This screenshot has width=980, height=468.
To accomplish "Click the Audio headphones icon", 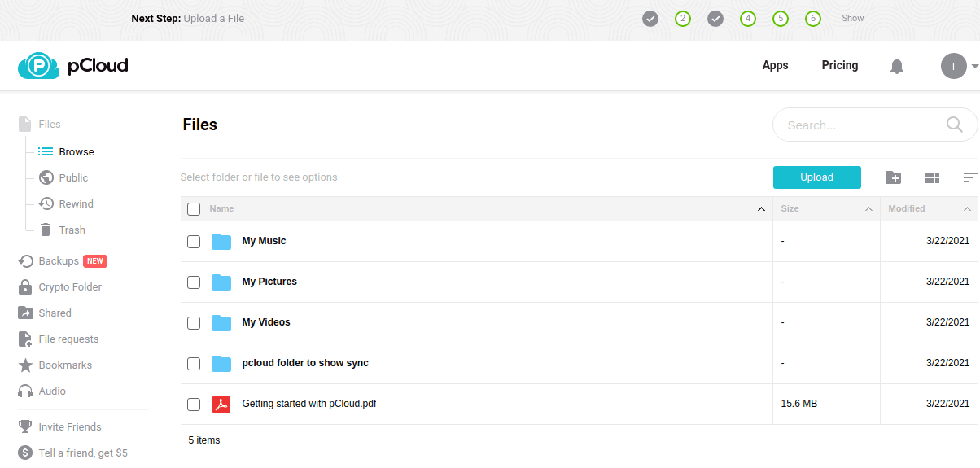I will click(25, 391).
